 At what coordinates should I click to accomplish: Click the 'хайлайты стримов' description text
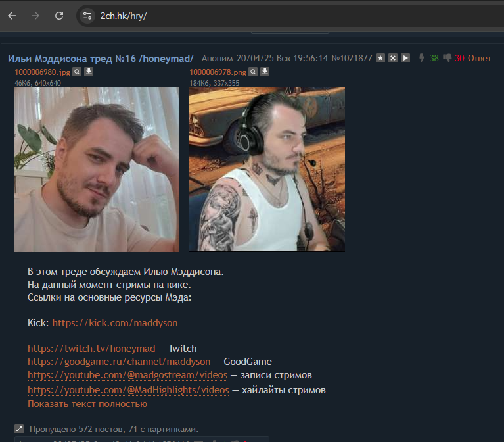pyautogui.click(x=284, y=390)
